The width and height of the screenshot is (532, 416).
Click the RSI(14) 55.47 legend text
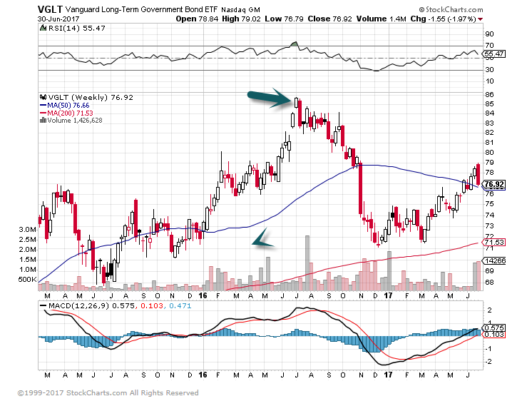point(77,29)
